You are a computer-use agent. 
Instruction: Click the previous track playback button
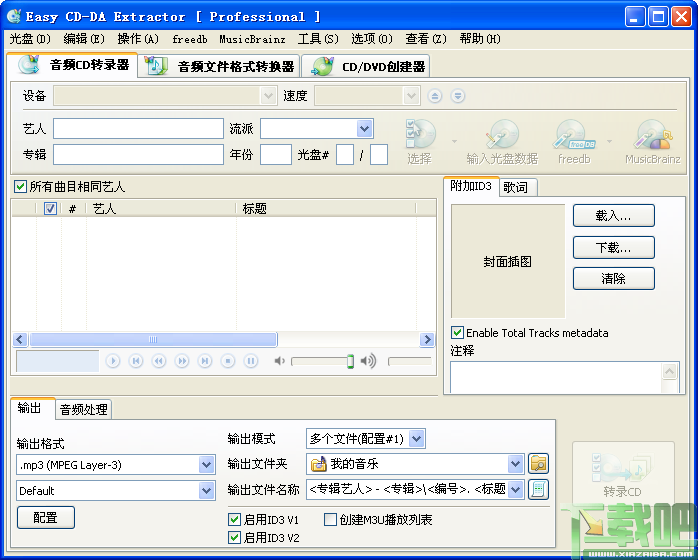[x=136, y=361]
